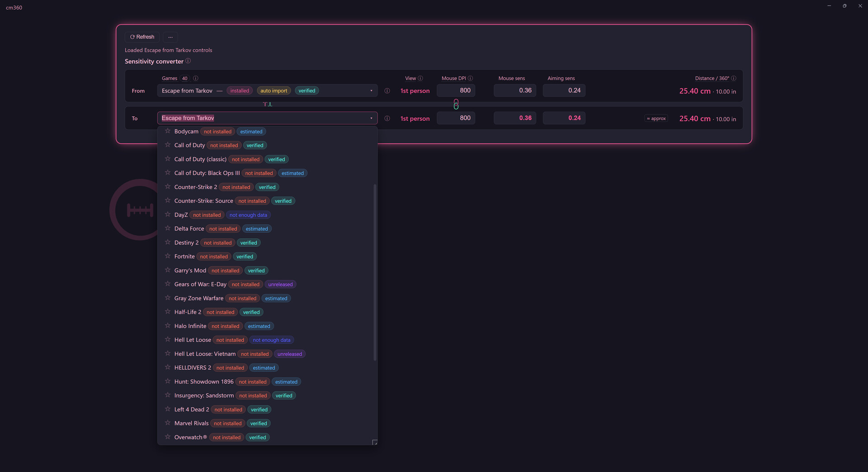The width and height of the screenshot is (868, 472).
Task: Choose Fortnite in the game list
Action: point(266,256)
